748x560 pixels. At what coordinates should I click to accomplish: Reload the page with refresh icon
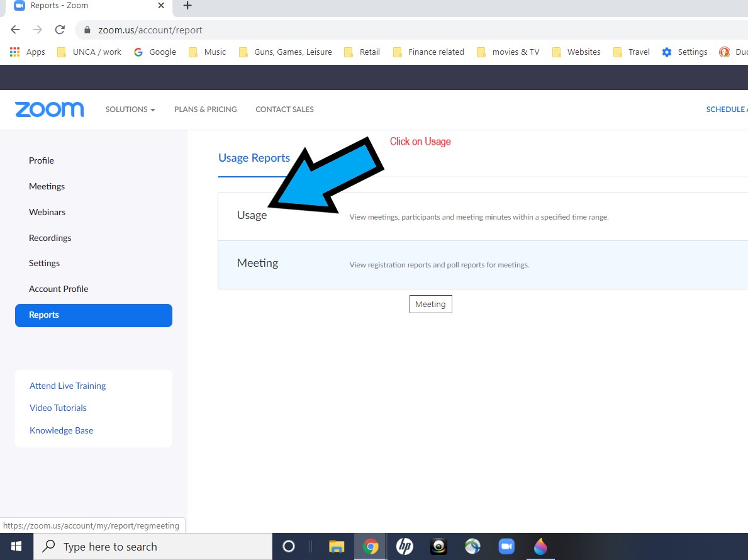(x=60, y=30)
